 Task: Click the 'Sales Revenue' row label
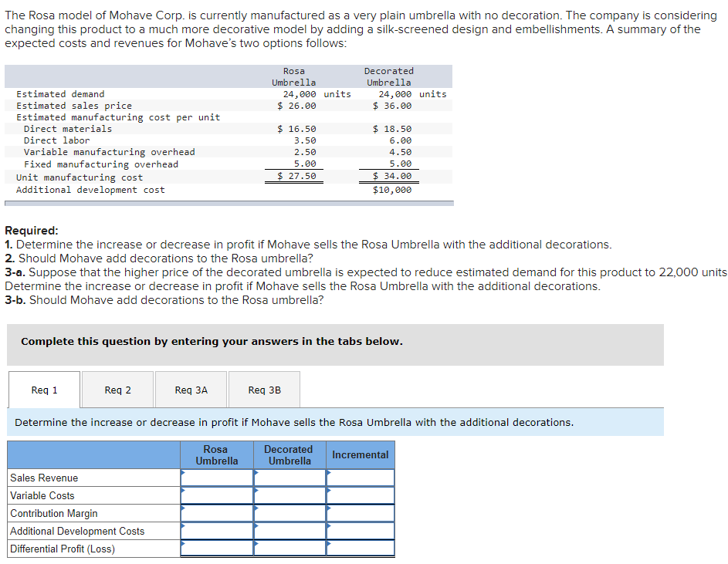[x=44, y=478]
